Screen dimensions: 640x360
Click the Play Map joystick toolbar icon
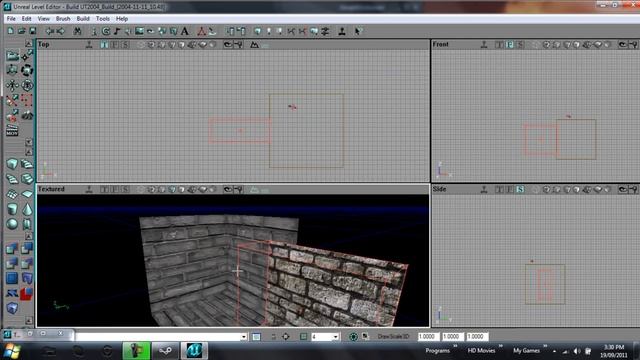(342, 31)
